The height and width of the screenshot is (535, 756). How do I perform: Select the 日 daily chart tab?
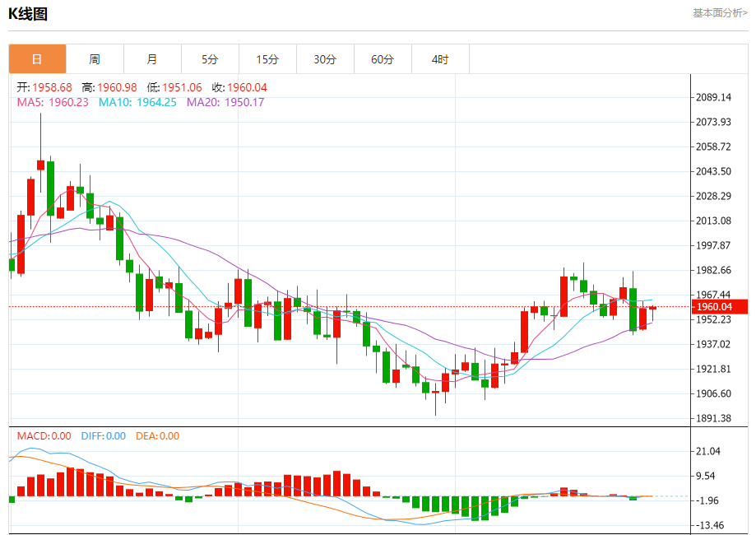coord(37,59)
